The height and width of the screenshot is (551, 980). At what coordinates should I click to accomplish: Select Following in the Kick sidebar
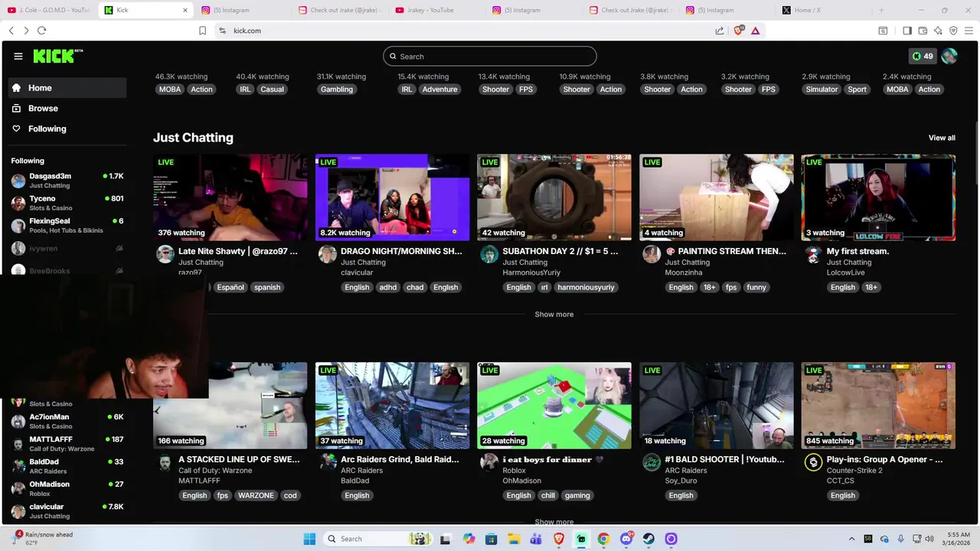point(67,129)
